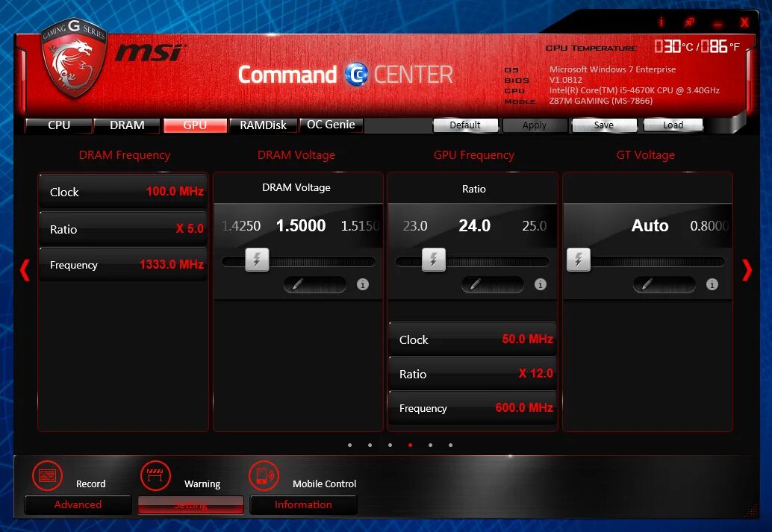Open the Information section
772x532 pixels.
(x=303, y=505)
